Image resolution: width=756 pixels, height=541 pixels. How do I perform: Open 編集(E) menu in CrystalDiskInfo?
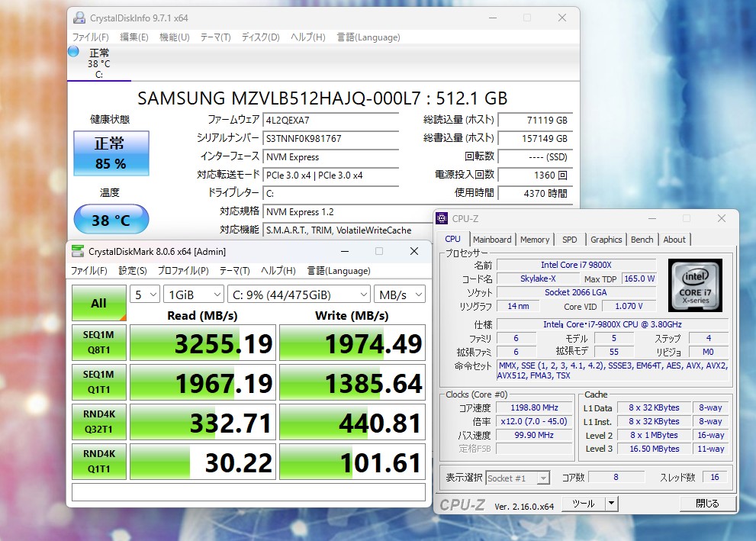click(134, 37)
